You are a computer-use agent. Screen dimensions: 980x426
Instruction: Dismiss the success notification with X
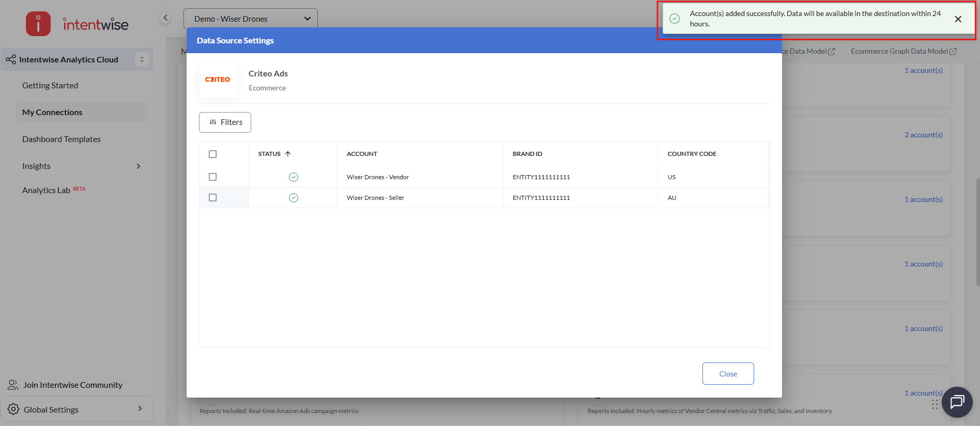(x=958, y=19)
